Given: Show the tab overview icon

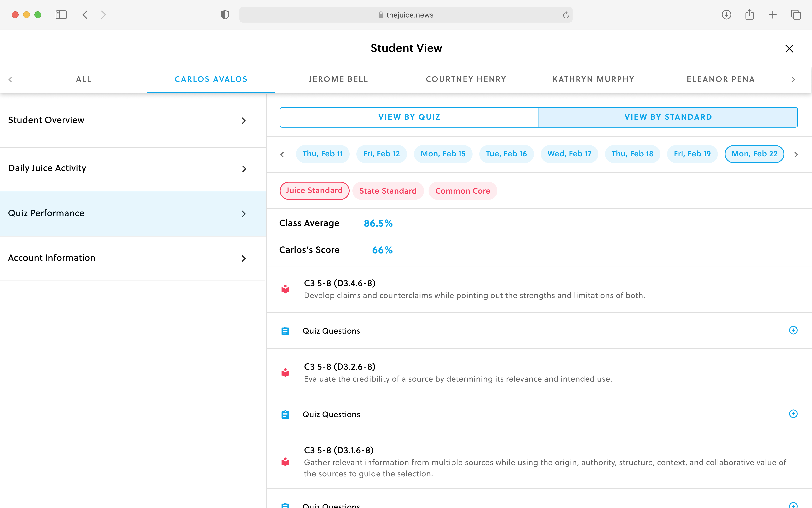Looking at the screenshot, I should point(796,15).
